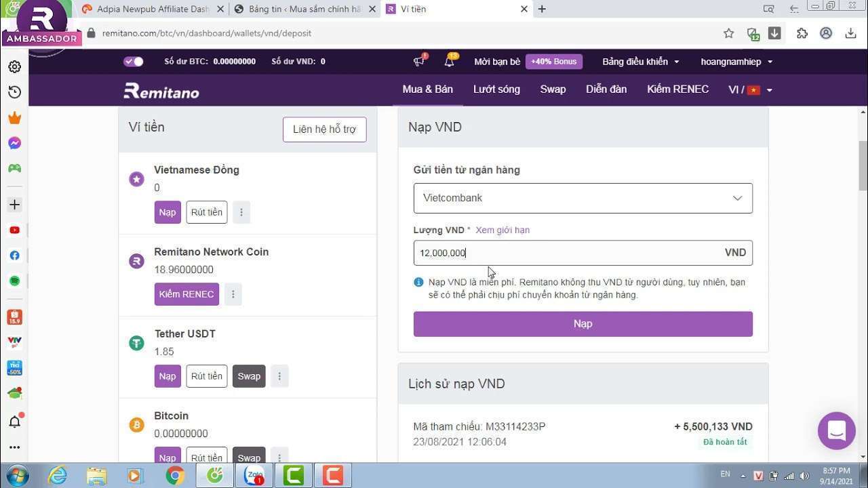868x488 pixels.
Task: Go to the Lướt sóng menu
Action: tap(496, 89)
